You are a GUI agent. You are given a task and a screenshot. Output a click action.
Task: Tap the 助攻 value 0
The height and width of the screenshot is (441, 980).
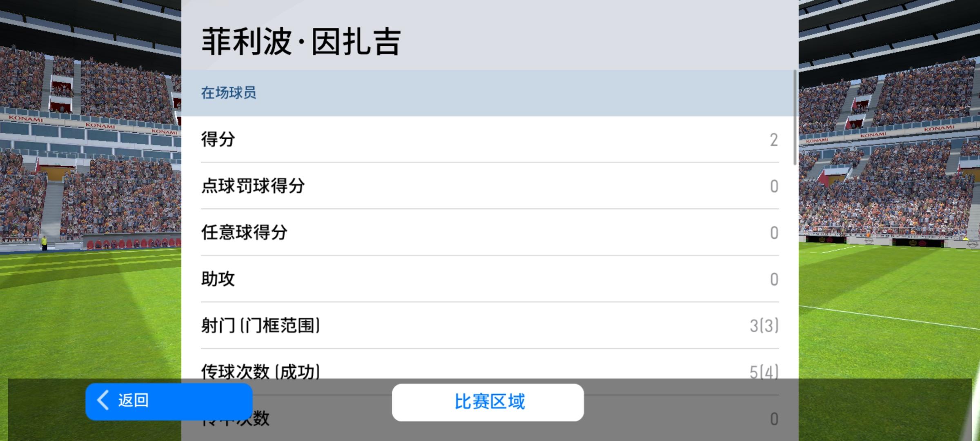click(x=774, y=280)
